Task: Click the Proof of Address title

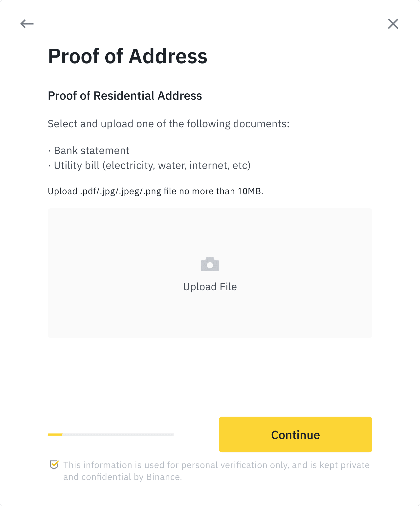Action: (128, 56)
